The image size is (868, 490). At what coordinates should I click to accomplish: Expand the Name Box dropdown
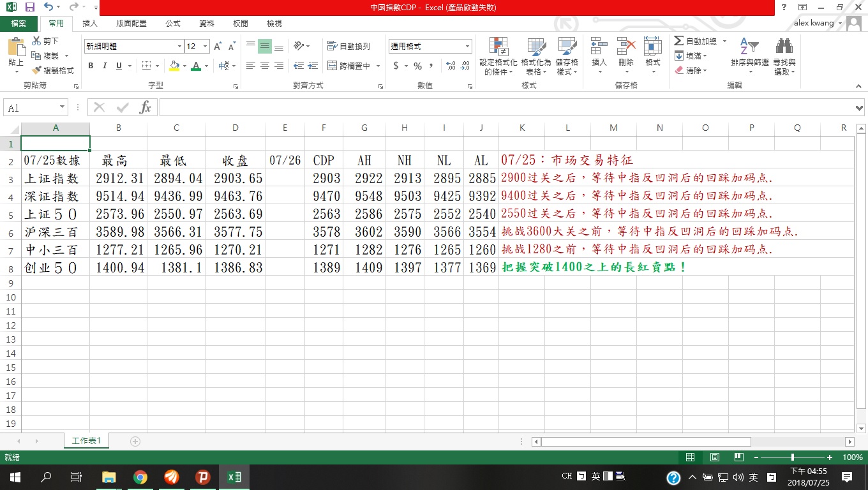[62, 108]
